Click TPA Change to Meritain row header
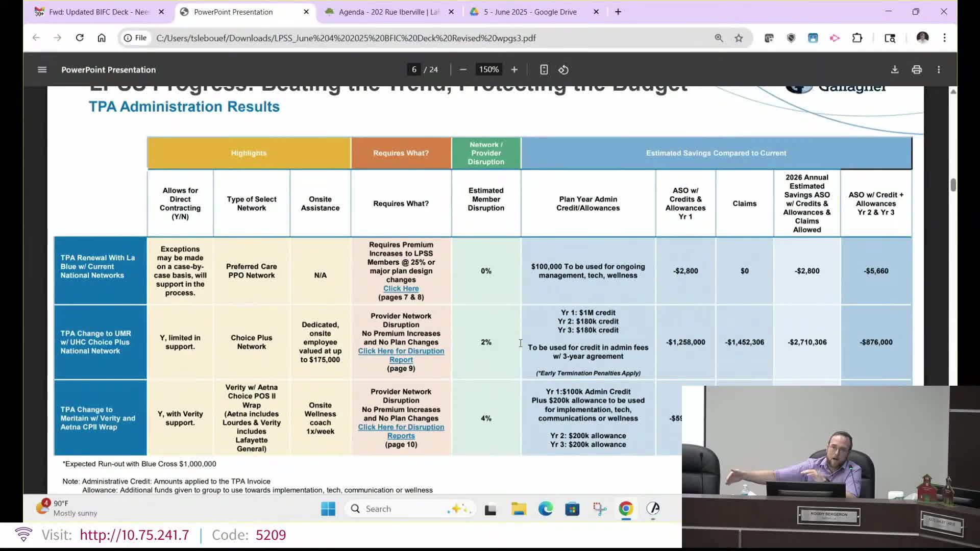The height and width of the screenshot is (551, 980). (100, 418)
